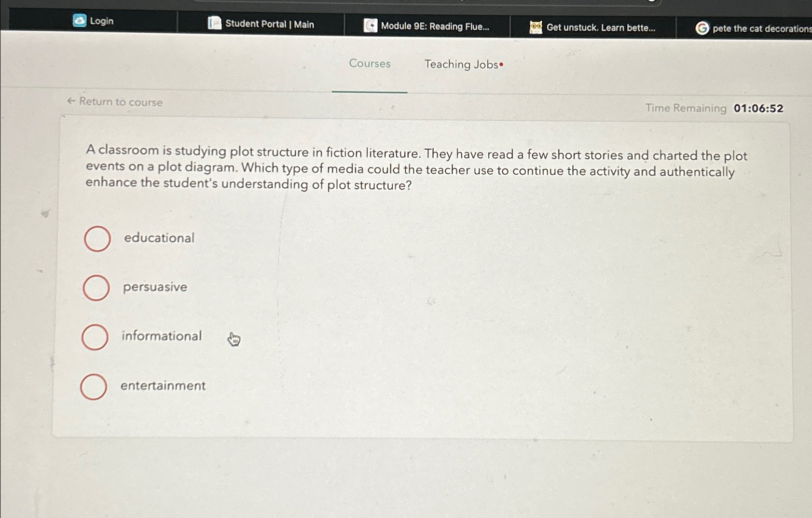Switch to the Courses tab

(370, 64)
